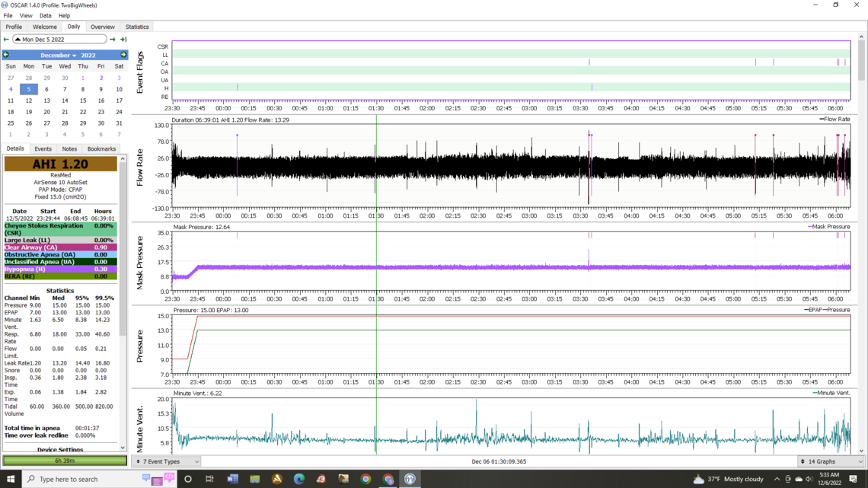Open File Explorer from taskbar
This screenshot has height=488, width=868.
click(254, 479)
